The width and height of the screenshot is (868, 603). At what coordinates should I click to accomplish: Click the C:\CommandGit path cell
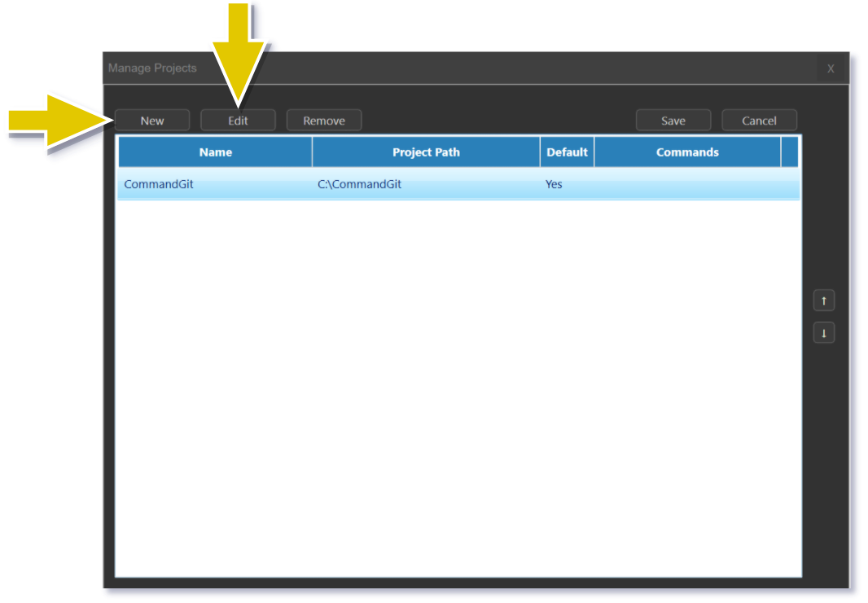(x=359, y=184)
